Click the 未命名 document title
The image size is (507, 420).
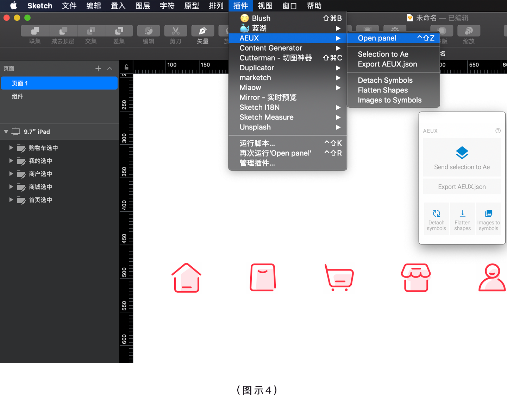tap(426, 18)
